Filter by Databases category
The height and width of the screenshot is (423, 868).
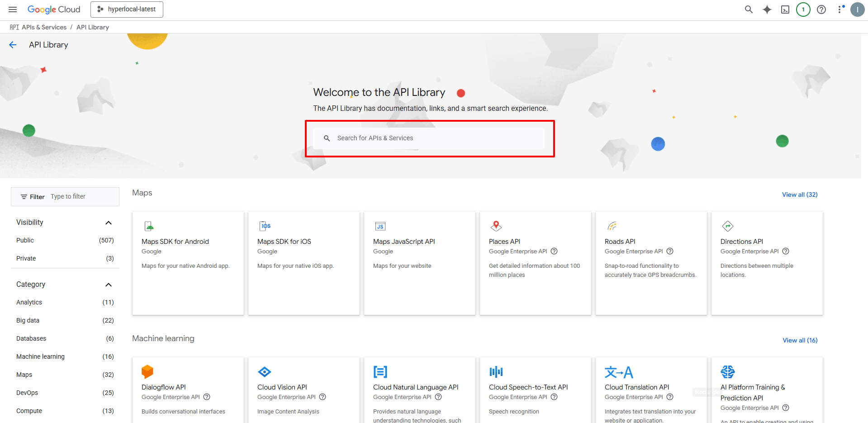[65, 338]
